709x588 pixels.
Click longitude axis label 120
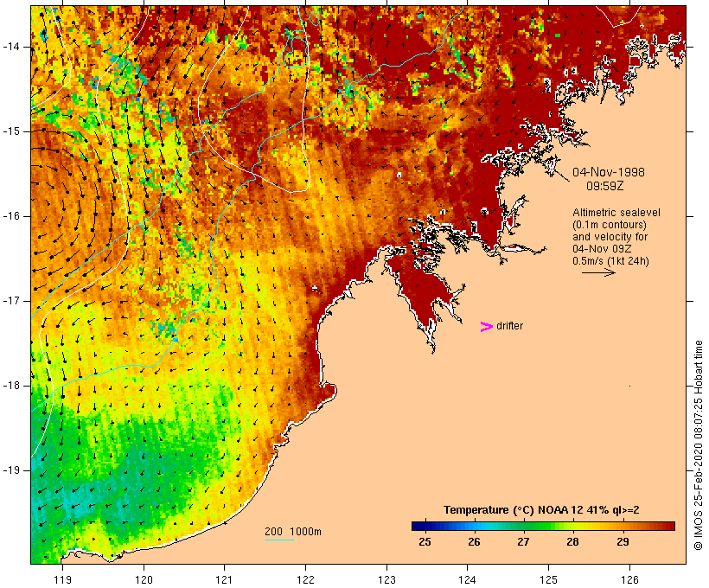[144, 580]
